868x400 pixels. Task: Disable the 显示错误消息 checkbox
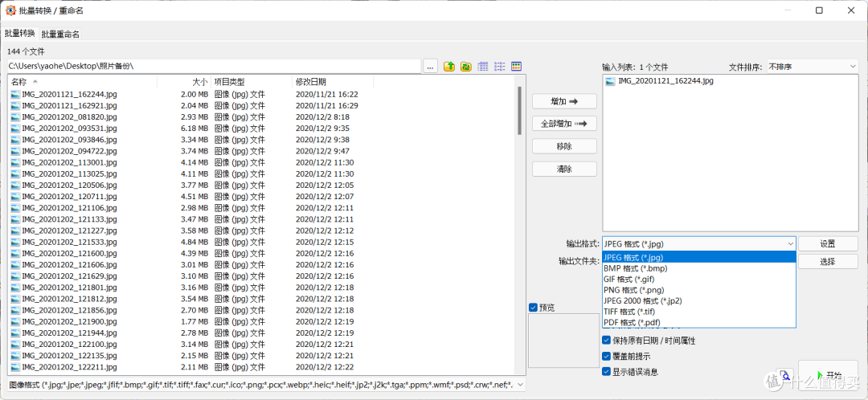(607, 371)
